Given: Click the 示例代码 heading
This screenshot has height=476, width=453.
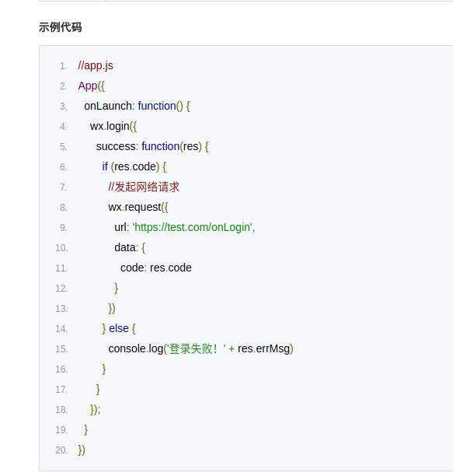Looking at the screenshot, I should click(x=61, y=27).
